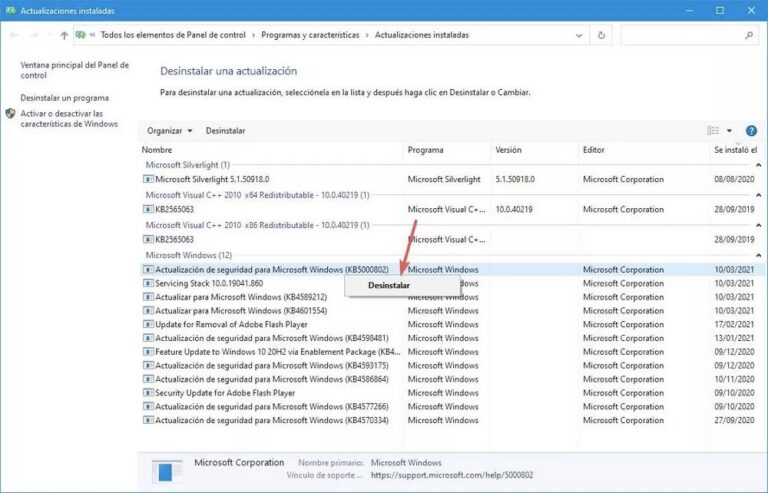Sort by the Se instaló el column
The height and width of the screenshot is (493, 768).
pyautogui.click(x=735, y=150)
